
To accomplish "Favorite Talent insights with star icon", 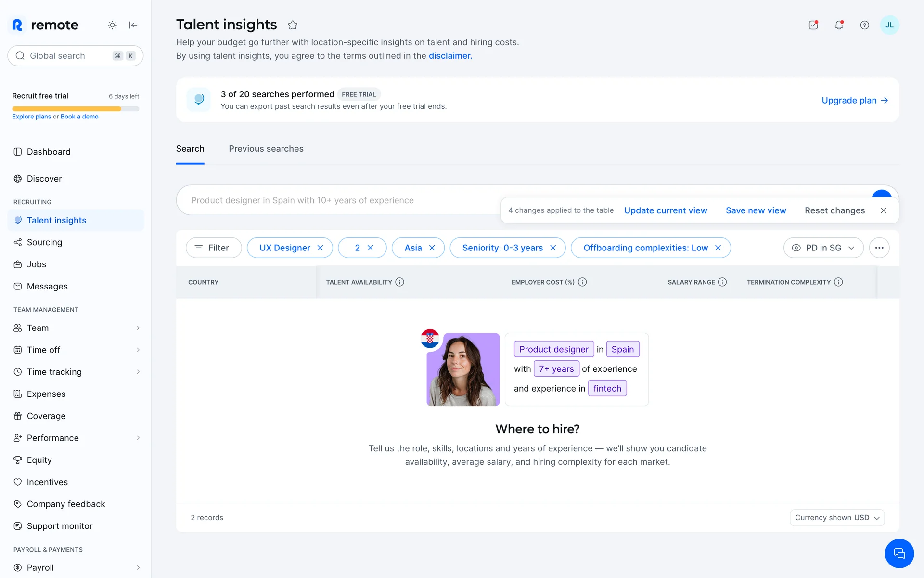I will coord(293,25).
